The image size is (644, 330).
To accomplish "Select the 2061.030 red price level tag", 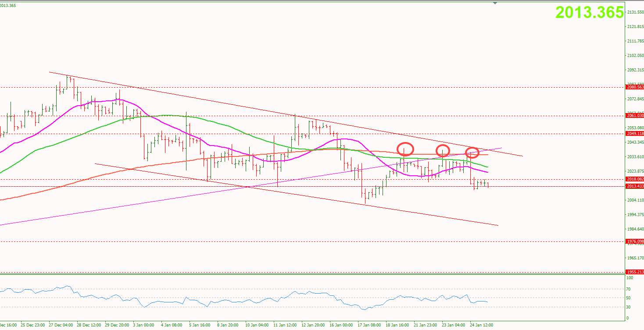I will pos(635,116).
